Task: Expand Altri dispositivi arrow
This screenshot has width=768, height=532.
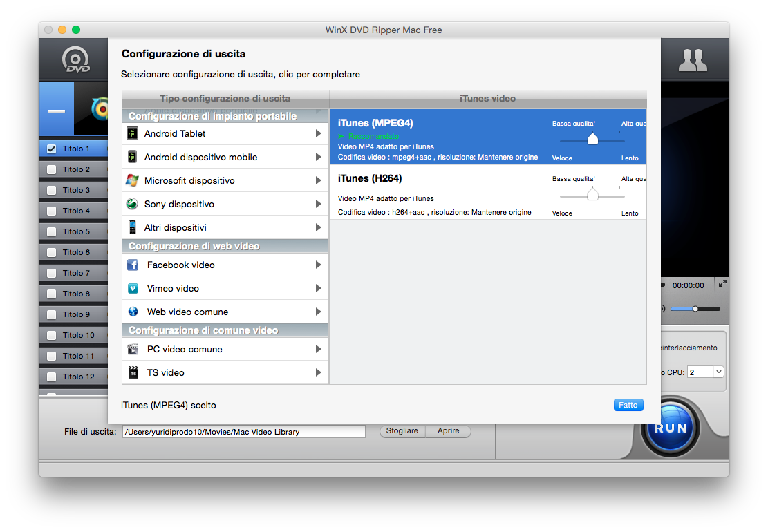Action: click(x=319, y=227)
